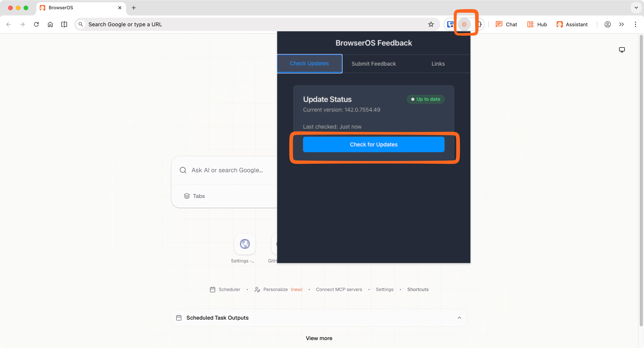Open the extensions puzzle-piece menu
The width and height of the screenshot is (644, 348).
480,24
